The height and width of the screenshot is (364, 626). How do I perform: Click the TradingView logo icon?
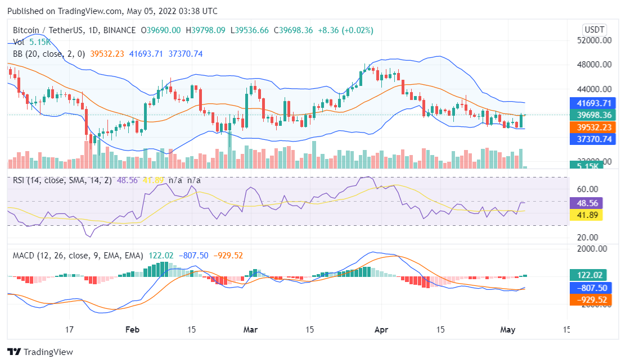(12, 352)
